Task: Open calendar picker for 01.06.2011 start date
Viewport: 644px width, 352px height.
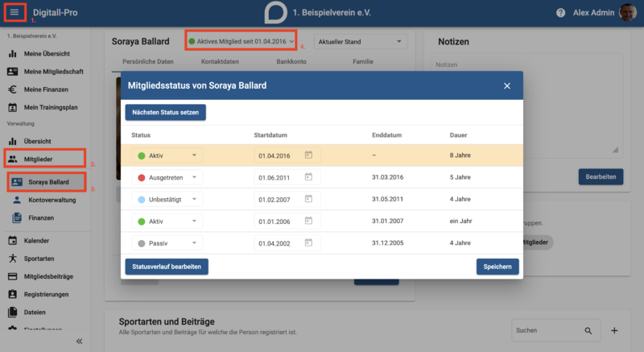Action: (x=308, y=177)
